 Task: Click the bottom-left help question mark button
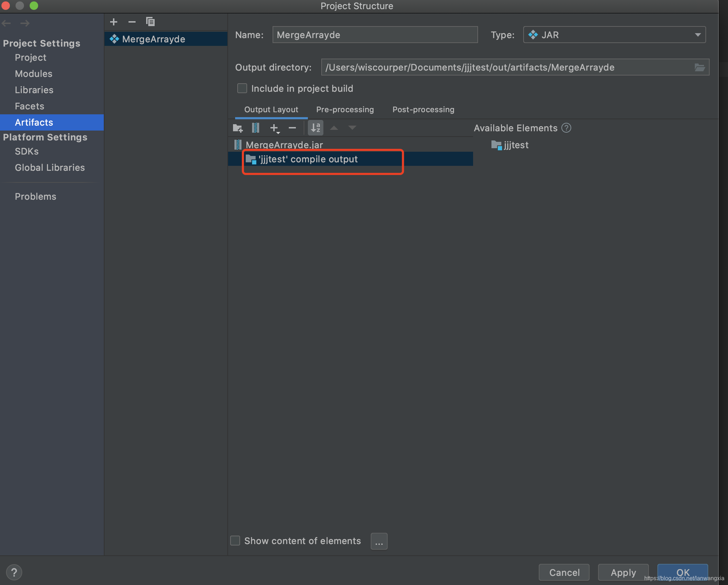tap(14, 572)
